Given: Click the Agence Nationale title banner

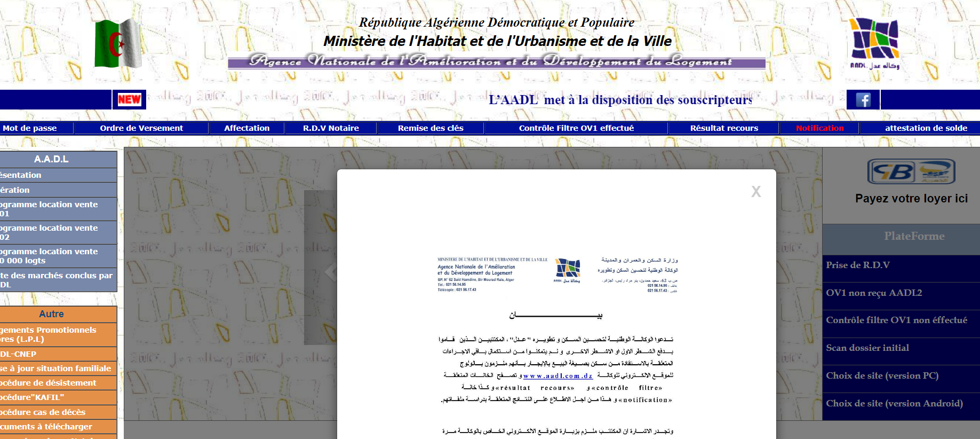Looking at the screenshot, I should pos(496,61).
